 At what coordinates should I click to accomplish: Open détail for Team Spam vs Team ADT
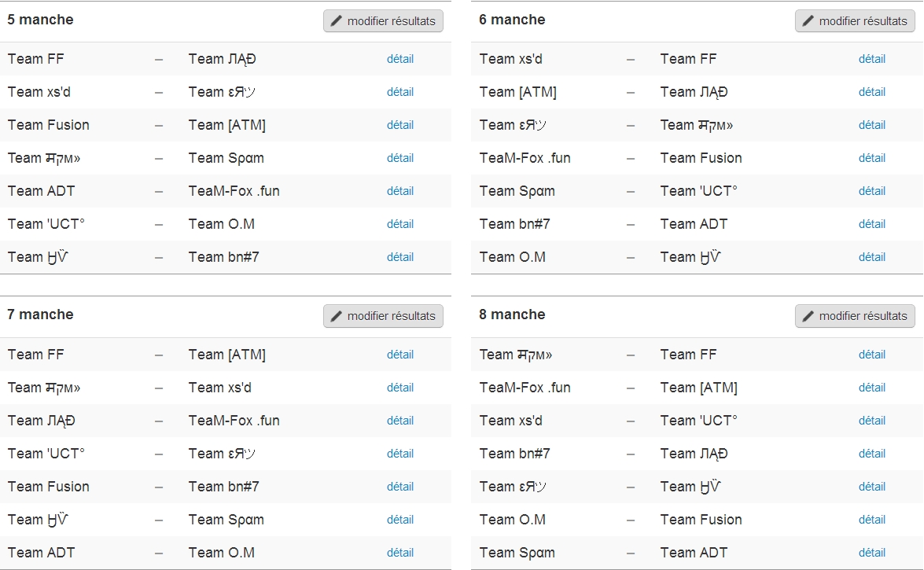[x=872, y=553]
